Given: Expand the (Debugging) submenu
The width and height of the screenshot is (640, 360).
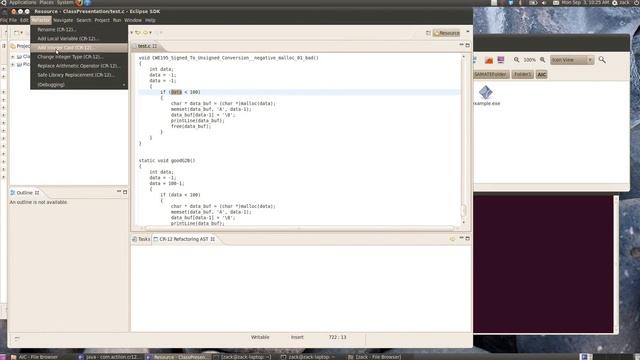Looking at the screenshot, I should click(x=79, y=84).
